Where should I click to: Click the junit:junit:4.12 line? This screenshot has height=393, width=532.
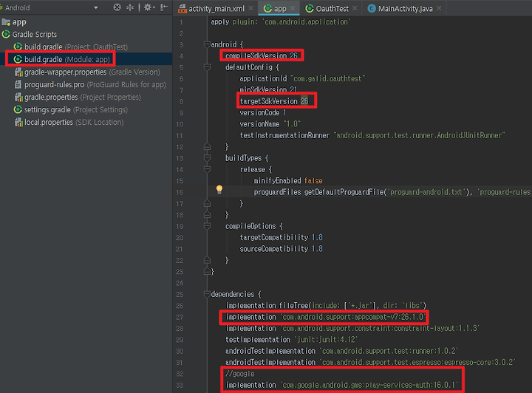click(x=291, y=340)
